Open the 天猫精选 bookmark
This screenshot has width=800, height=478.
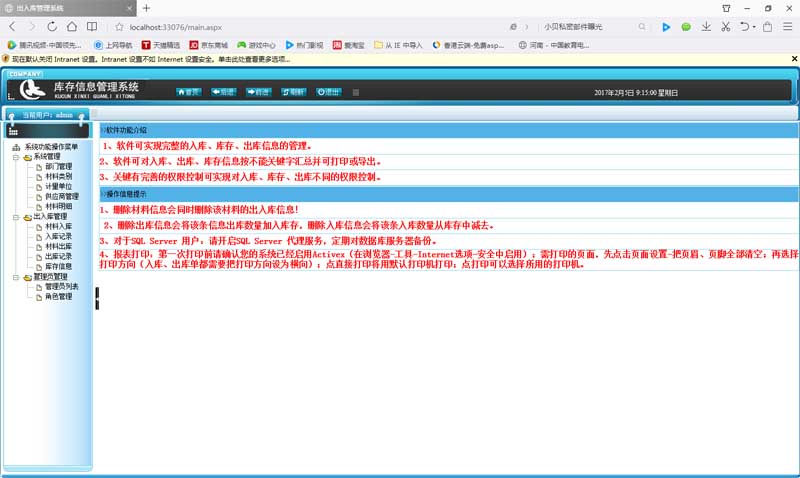(161, 45)
